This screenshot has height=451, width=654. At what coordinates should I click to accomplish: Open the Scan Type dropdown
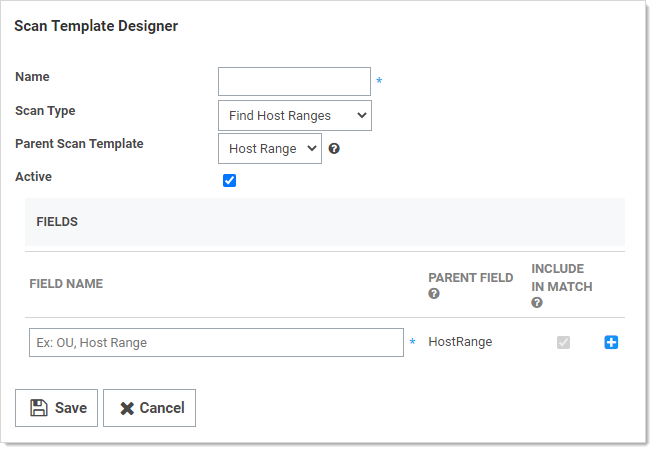(294, 115)
